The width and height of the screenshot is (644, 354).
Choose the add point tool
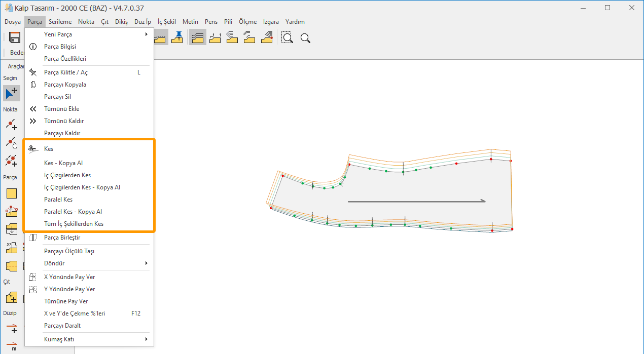coord(12,125)
